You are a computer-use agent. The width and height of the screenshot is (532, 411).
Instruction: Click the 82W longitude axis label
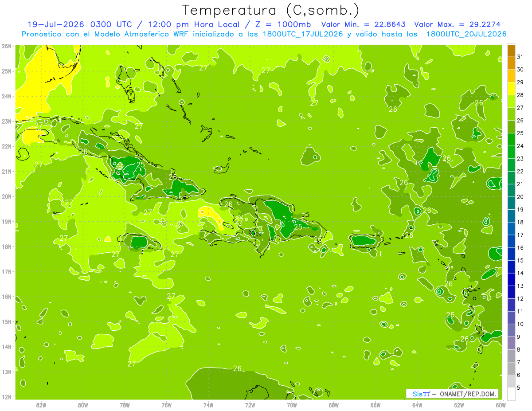click(x=41, y=405)
